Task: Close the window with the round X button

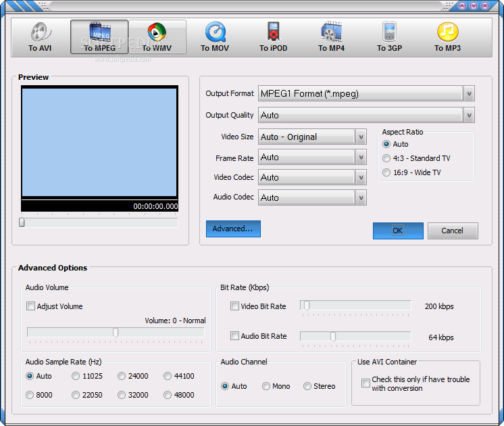Action: click(485, 6)
